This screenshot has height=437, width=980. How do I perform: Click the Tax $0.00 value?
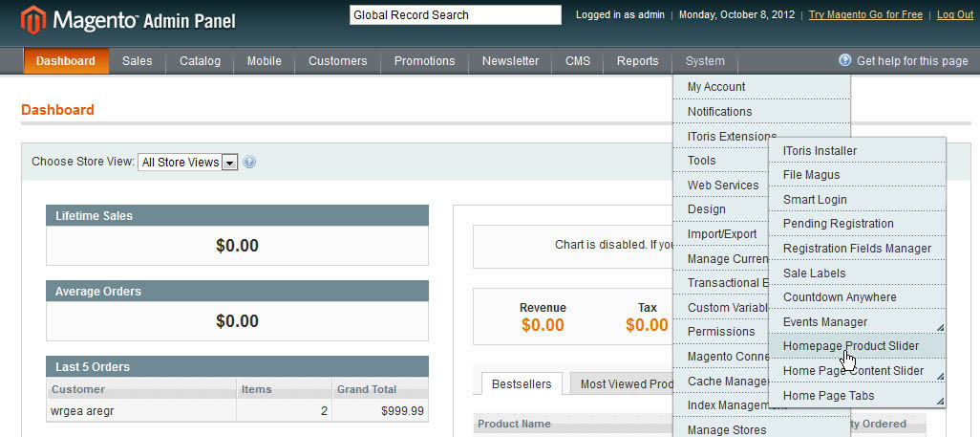(x=647, y=325)
